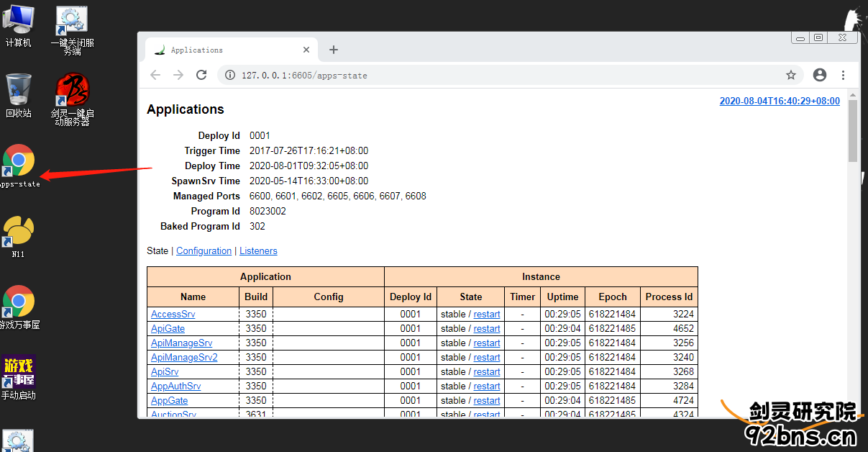
Task: Reload the apps-state page
Action: point(201,75)
